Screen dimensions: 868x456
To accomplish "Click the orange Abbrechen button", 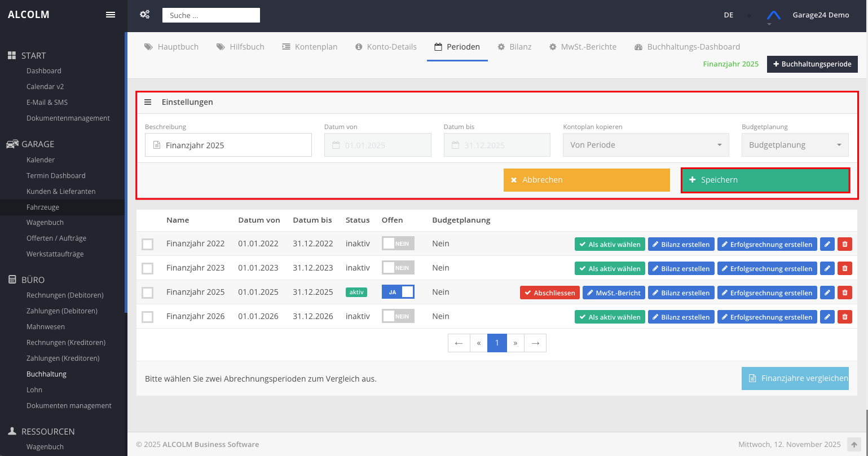I will [x=587, y=180].
